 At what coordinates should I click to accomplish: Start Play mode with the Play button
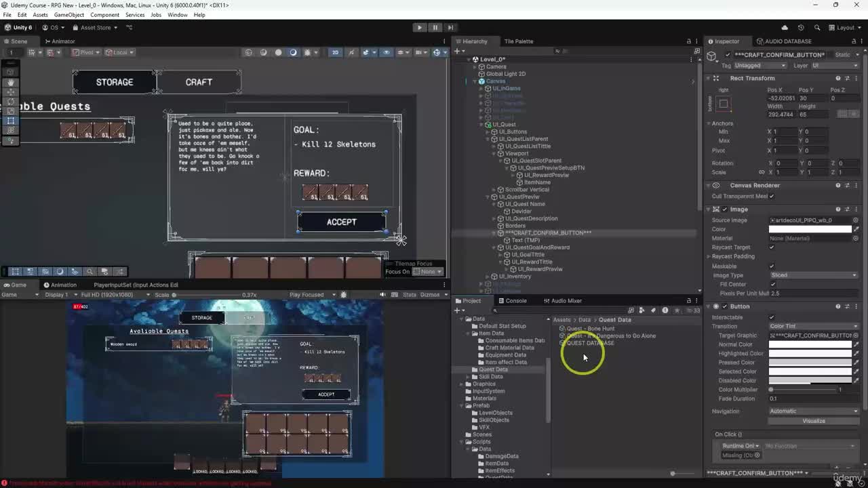[420, 28]
